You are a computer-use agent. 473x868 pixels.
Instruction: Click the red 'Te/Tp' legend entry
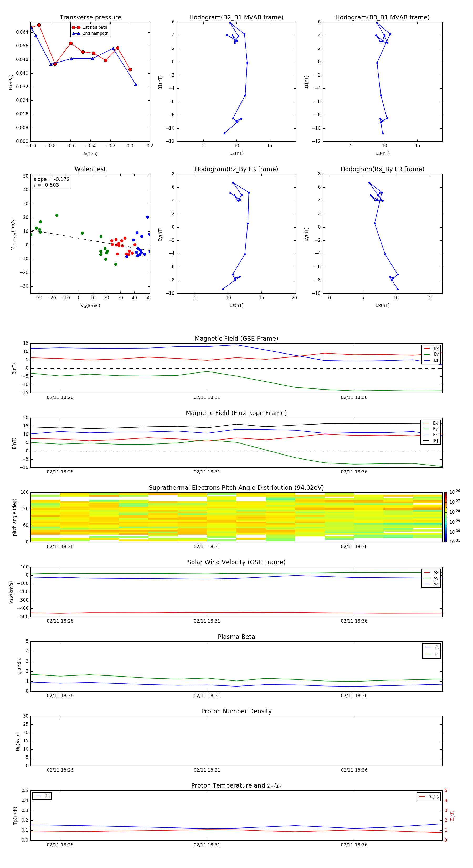click(x=429, y=796)
